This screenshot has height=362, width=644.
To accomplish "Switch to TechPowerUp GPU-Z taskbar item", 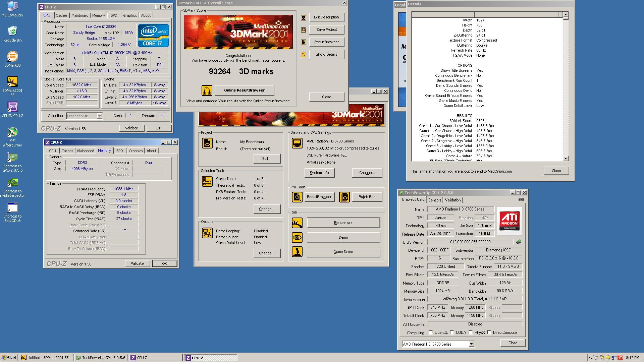I will (x=101, y=358).
